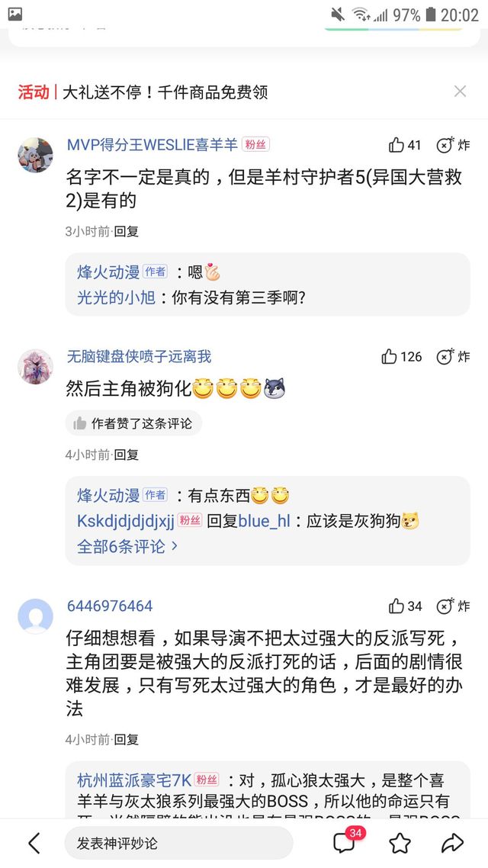Open the 大礼送不停 activity banner
The height and width of the screenshot is (868, 488).
pyautogui.click(x=165, y=92)
